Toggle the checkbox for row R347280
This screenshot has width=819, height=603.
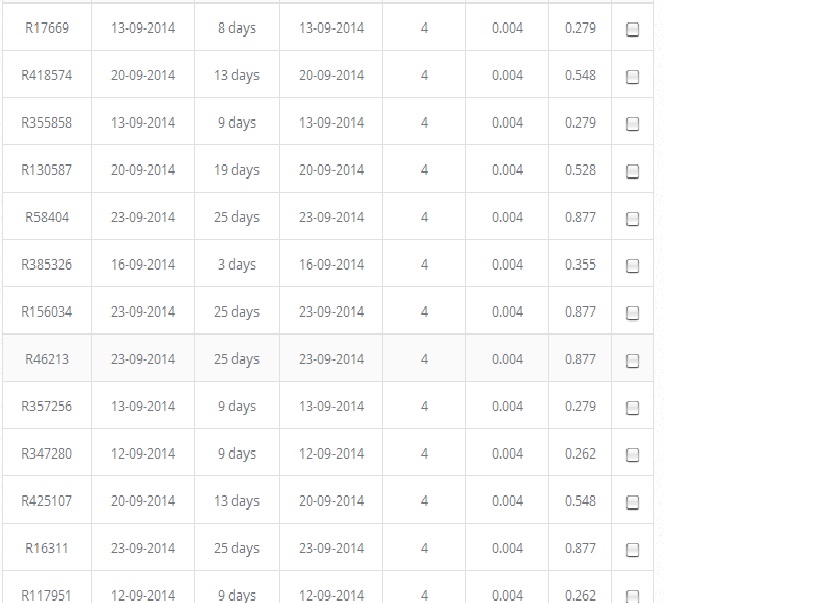(x=632, y=455)
